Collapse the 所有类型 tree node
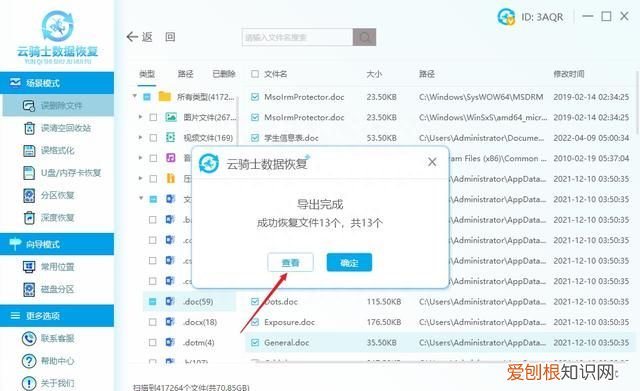 (134, 97)
